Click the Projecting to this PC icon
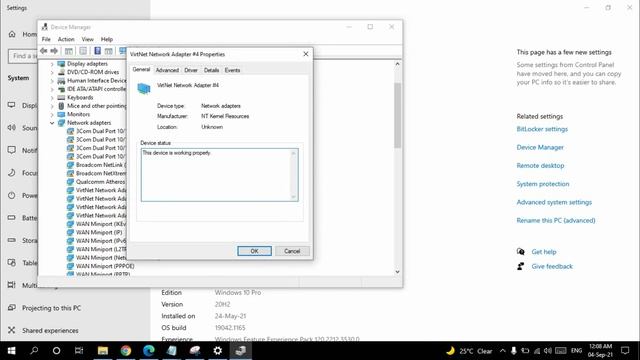This screenshot has width=640, height=360. 11,307
